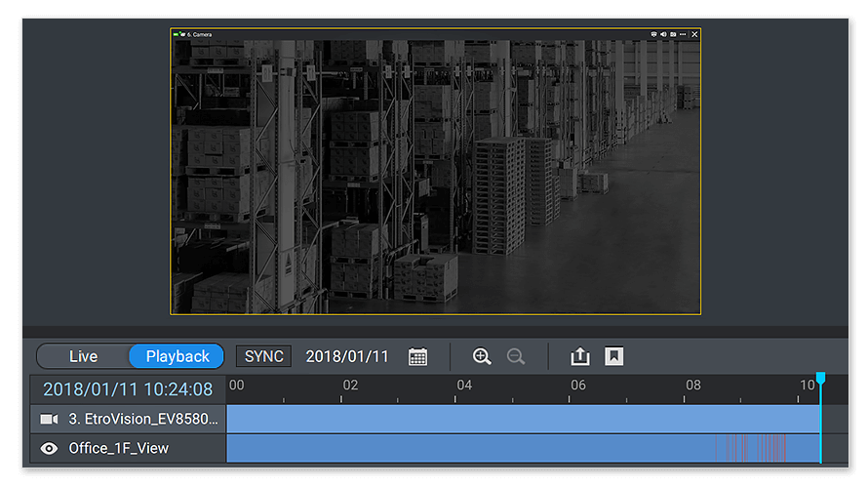Click the speaker audio icon

pos(663,34)
